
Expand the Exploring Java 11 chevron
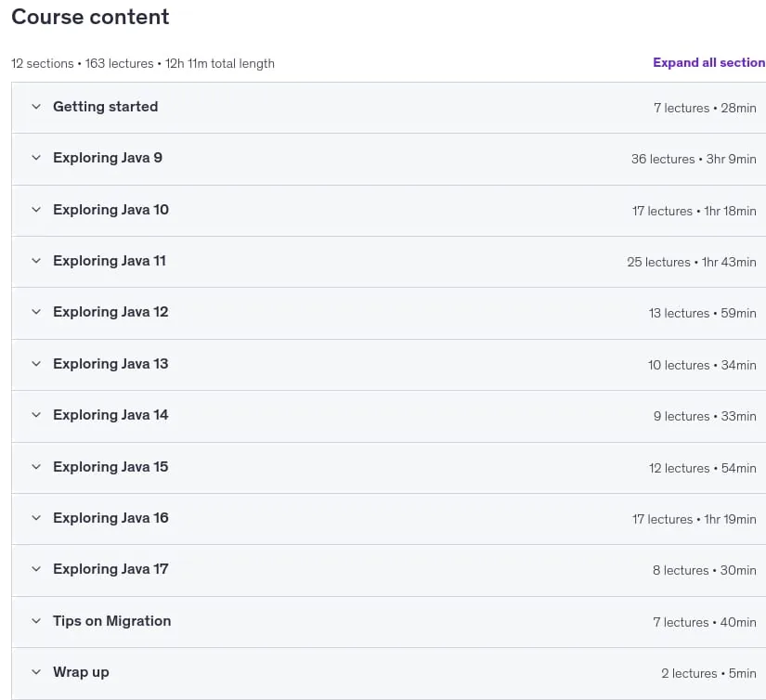coord(36,261)
